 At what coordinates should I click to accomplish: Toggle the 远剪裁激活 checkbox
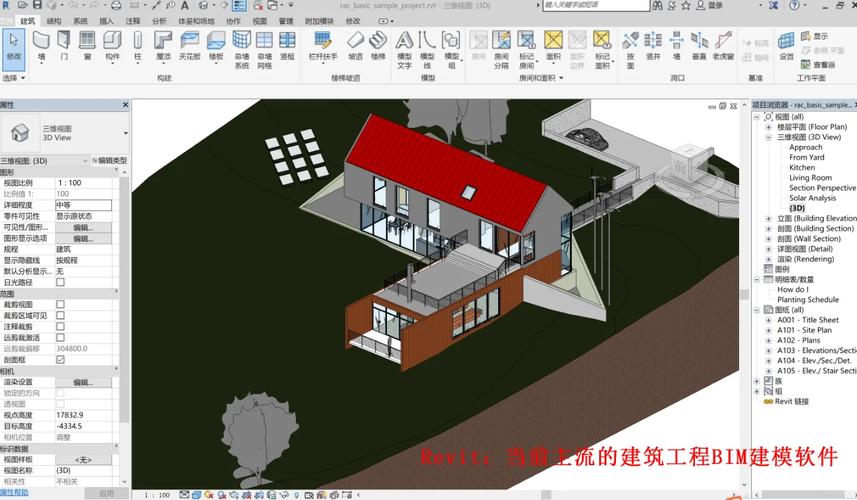60,338
